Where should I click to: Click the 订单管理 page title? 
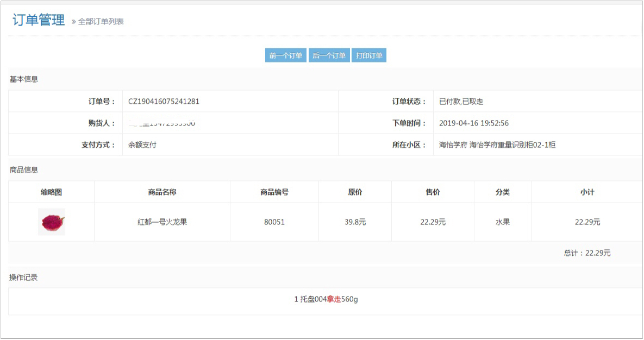tap(39, 21)
